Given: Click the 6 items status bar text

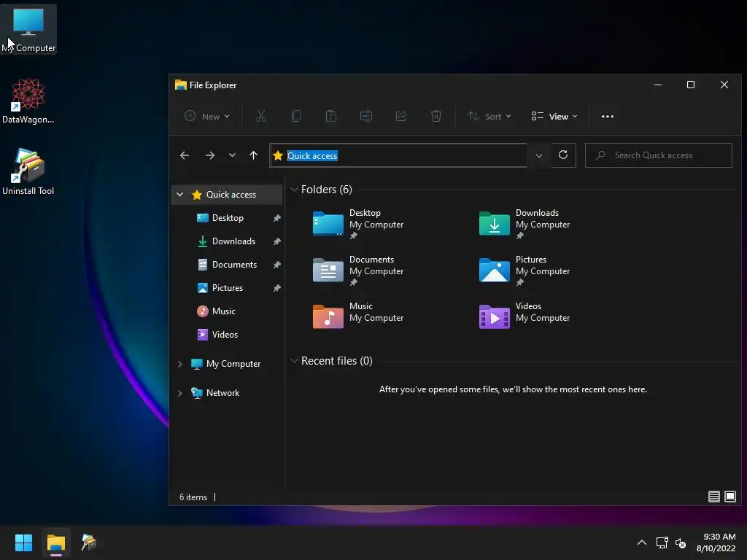Looking at the screenshot, I should pyautogui.click(x=193, y=497).
